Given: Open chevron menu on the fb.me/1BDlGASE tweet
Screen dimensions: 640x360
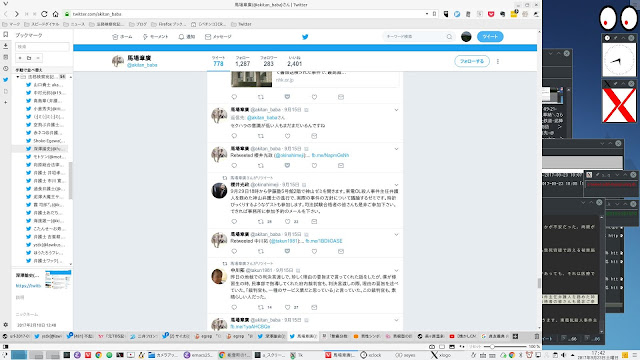Looking at the screenshot, I should 396,235.
